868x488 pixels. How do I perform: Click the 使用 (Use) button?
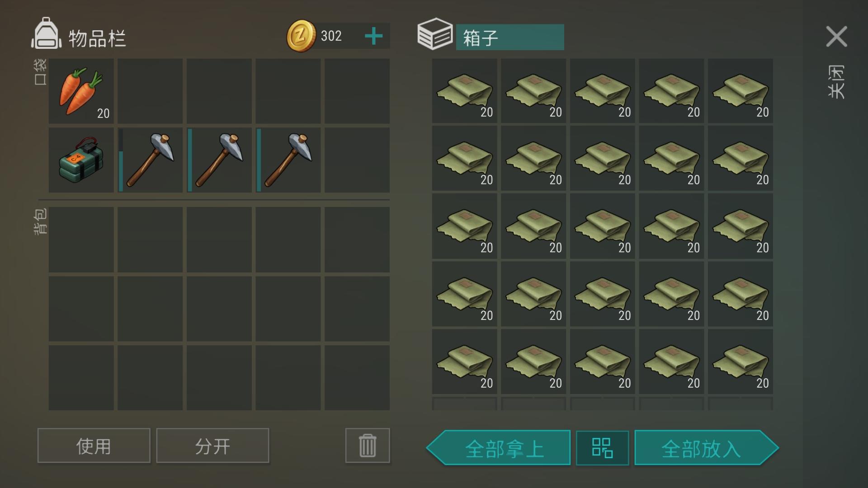[x=94, y=446]
